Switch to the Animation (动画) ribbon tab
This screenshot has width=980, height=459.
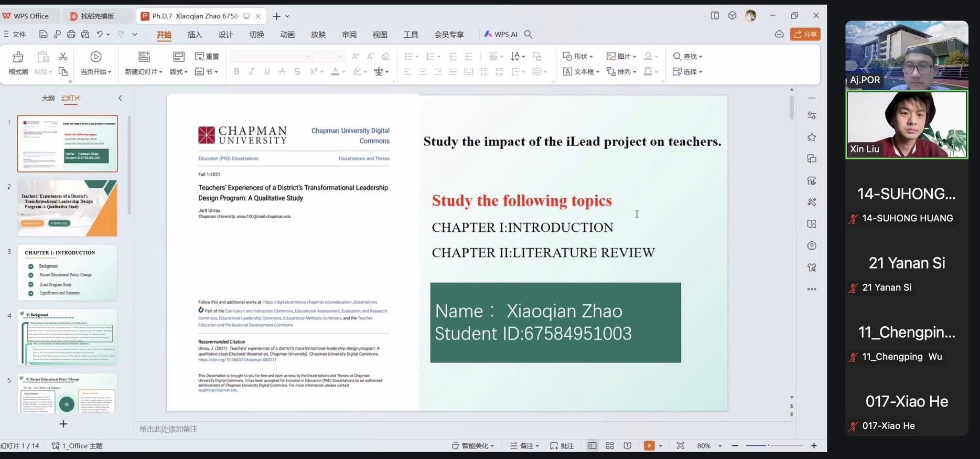(287, 35)
